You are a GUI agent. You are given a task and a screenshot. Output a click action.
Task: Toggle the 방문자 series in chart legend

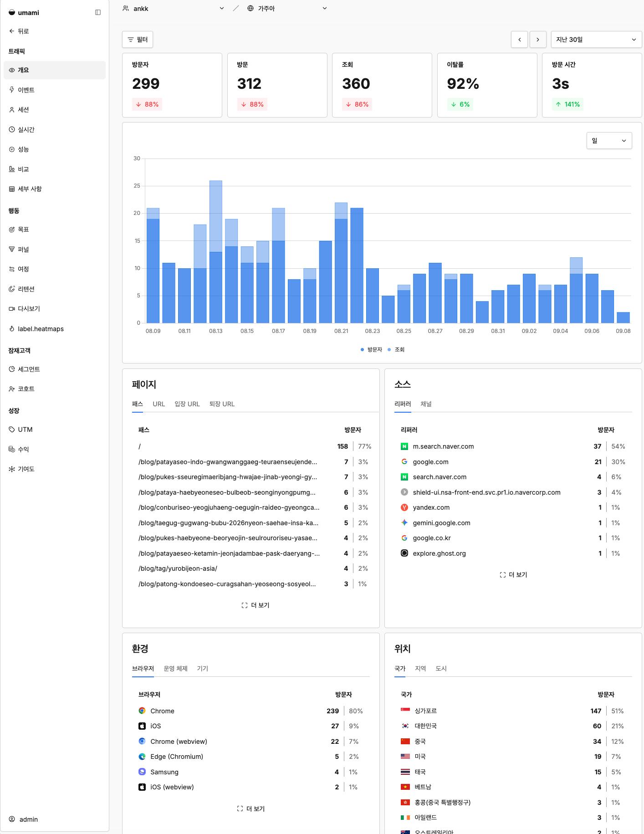371,349
